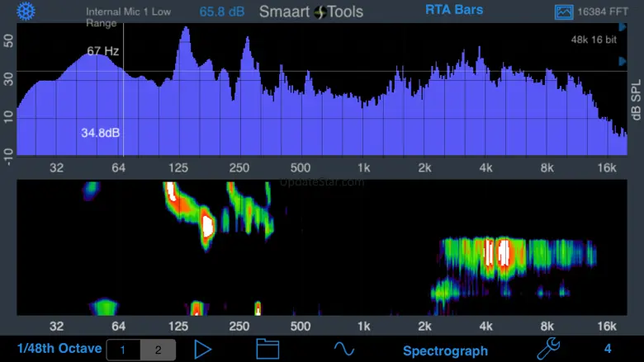Tap the sine wave signal generator icon
644x362 pixels.
[x=343, y=350]
